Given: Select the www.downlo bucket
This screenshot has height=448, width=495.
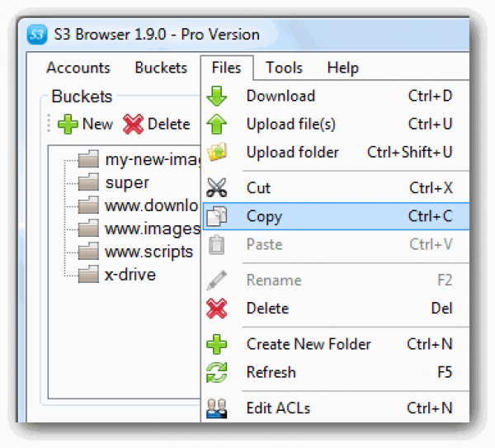Looking at the screenshot, I should point(152,205).
